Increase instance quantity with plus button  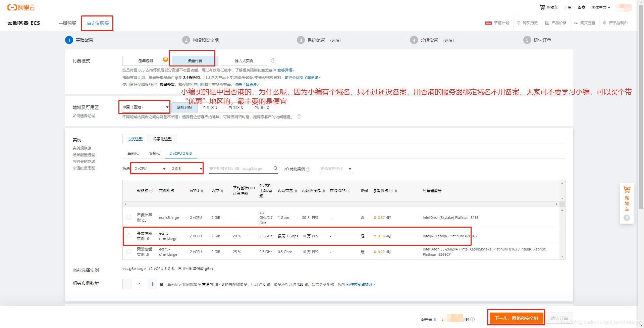152,284
